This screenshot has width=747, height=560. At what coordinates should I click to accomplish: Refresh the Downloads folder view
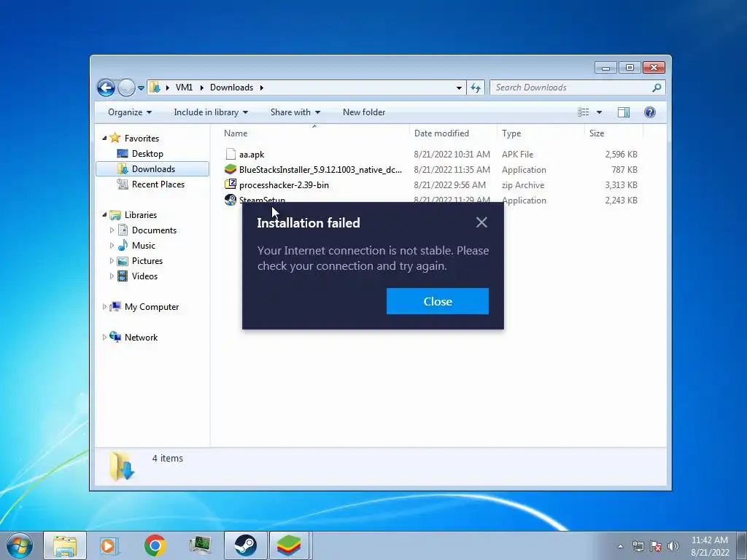tap(476, 87)
